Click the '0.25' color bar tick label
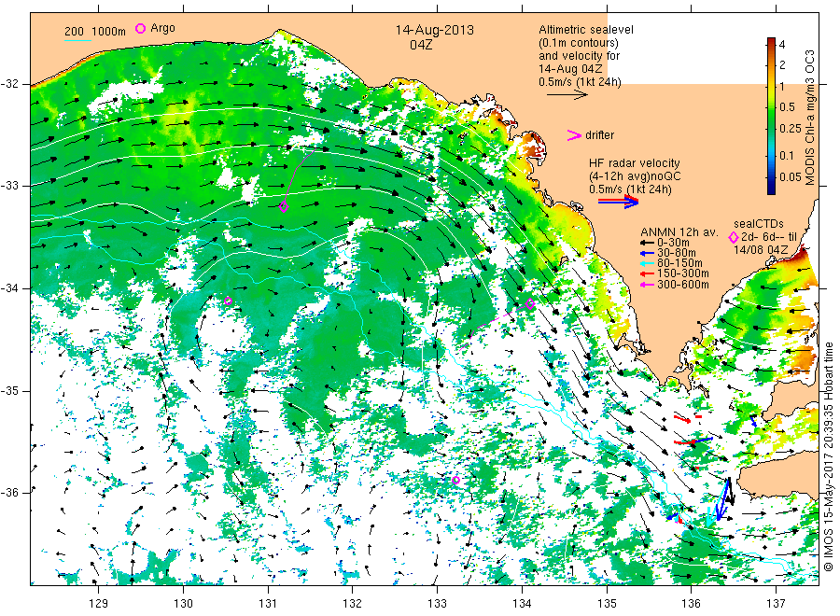840x616 pixels. pos(790,129)
